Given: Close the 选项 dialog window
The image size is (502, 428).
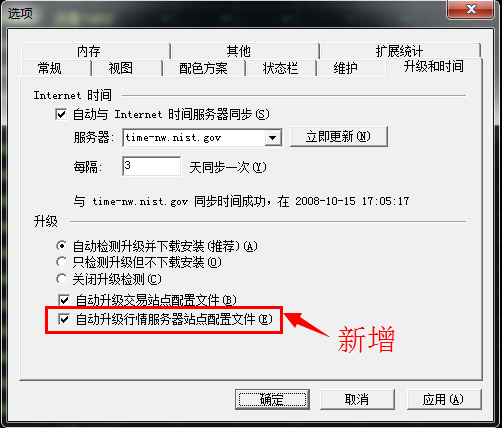Looking at the screenshot, I should click(470, 9).
